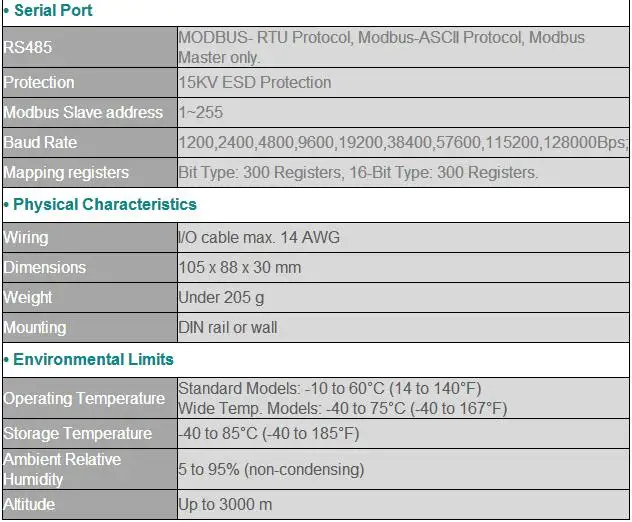Click the Wide Temp. Models temperature line
This screenshot has width=632, height=522.
[342, 408]
